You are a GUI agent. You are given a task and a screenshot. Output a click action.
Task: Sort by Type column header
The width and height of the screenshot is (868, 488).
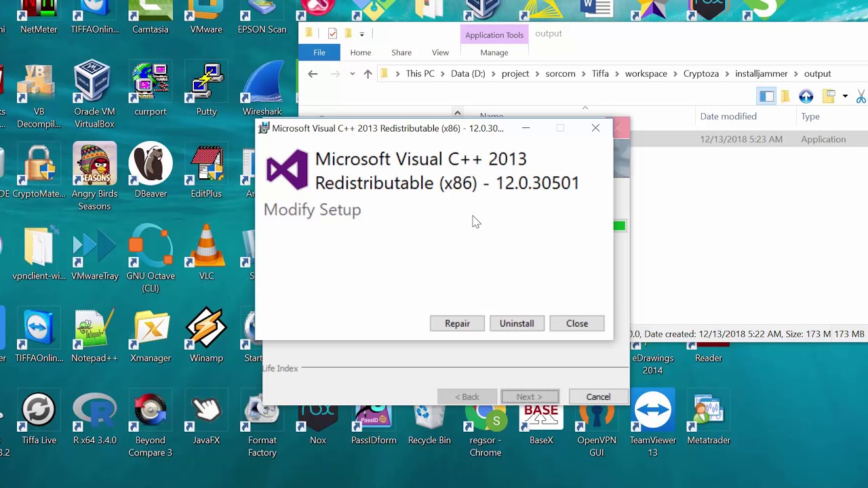(810, 117)
